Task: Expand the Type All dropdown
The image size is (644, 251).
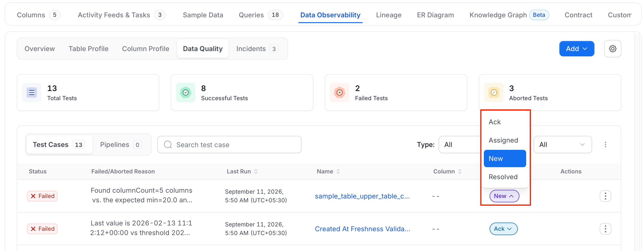Action: (x=460, y=145)
